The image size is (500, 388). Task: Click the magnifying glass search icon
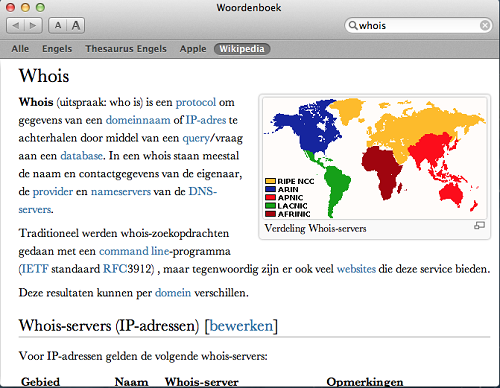click(x=353, y=25)
